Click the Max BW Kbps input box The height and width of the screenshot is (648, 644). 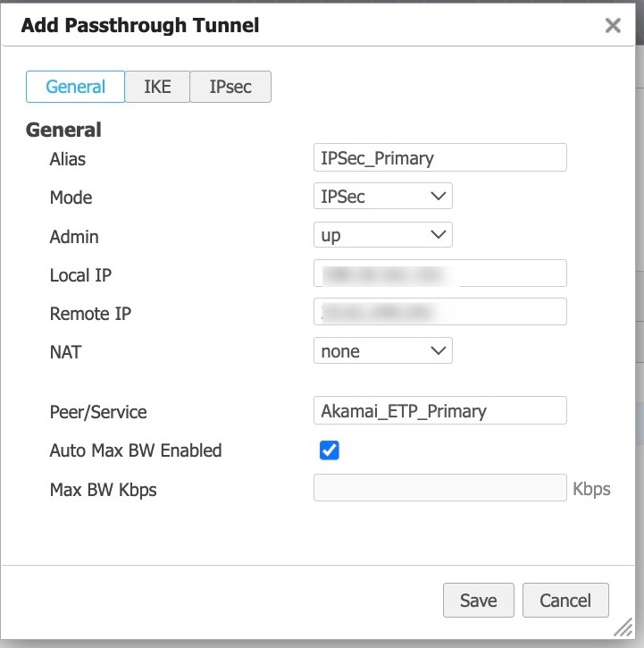coord(439,488)
